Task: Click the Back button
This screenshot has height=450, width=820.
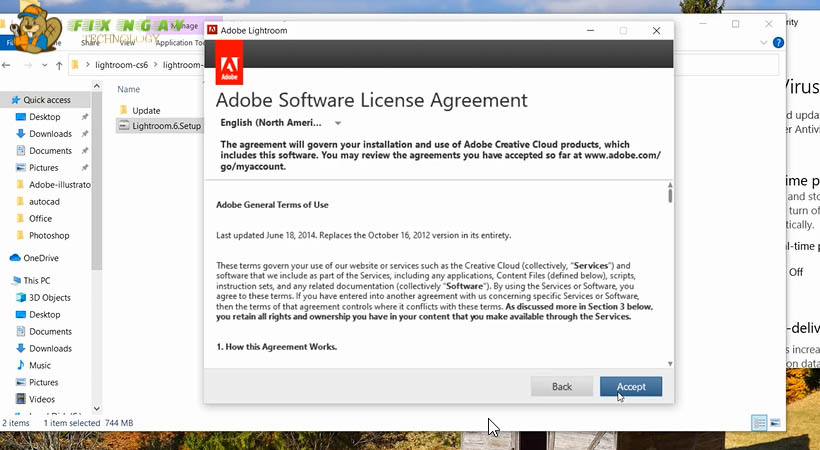Action: pos(561,387)
